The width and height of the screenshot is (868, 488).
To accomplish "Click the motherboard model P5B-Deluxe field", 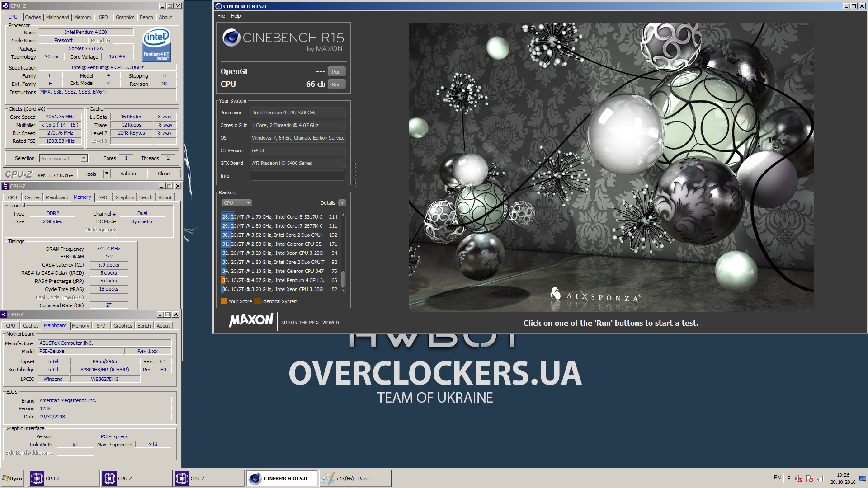I will [x=80, y=351].
